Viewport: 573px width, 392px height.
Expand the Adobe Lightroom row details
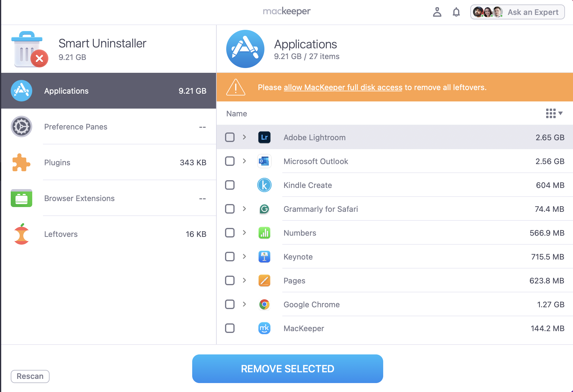(244, 137)
